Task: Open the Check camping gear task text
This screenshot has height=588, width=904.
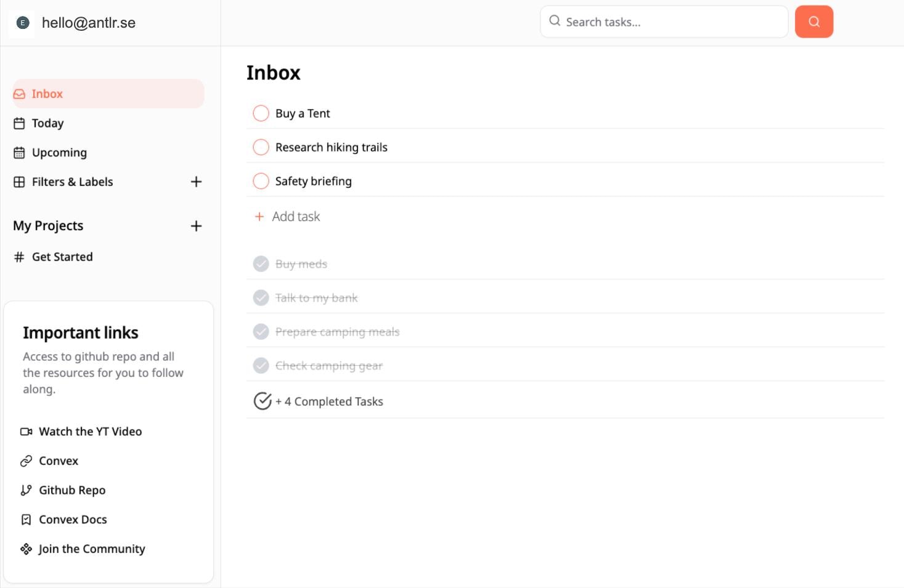Action: click(329, 366)
